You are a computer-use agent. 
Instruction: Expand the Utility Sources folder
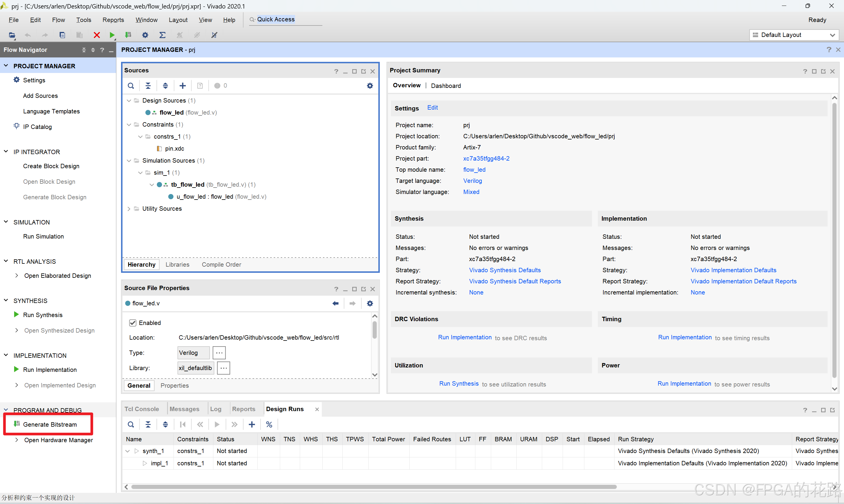(129, 209)
